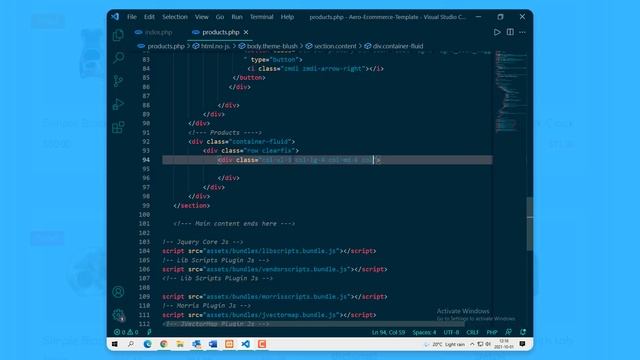Click the vertical editor scrollbar thumb
Viewport: 640px width, 360px height.
click(x=530, y=224)
